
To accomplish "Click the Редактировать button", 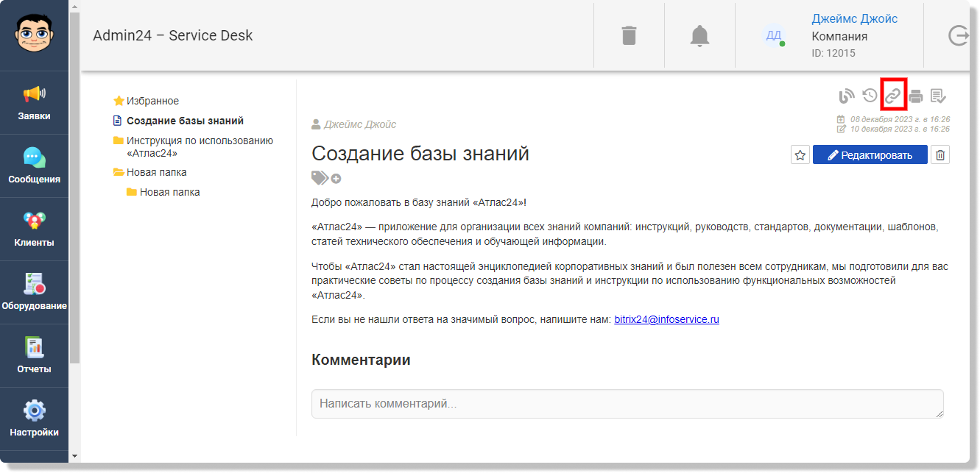I will pyautogui.click(x=870, y=154).
